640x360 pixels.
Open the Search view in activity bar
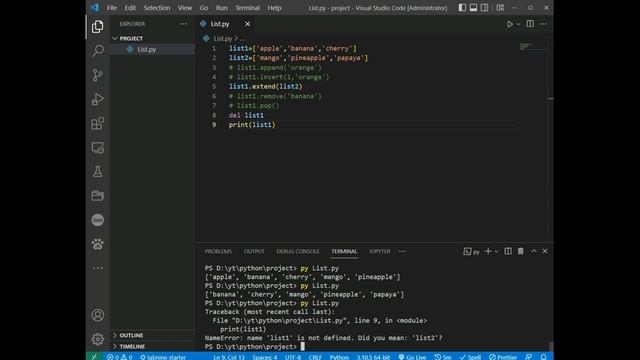pyautogui.click(x=98, y=51)
